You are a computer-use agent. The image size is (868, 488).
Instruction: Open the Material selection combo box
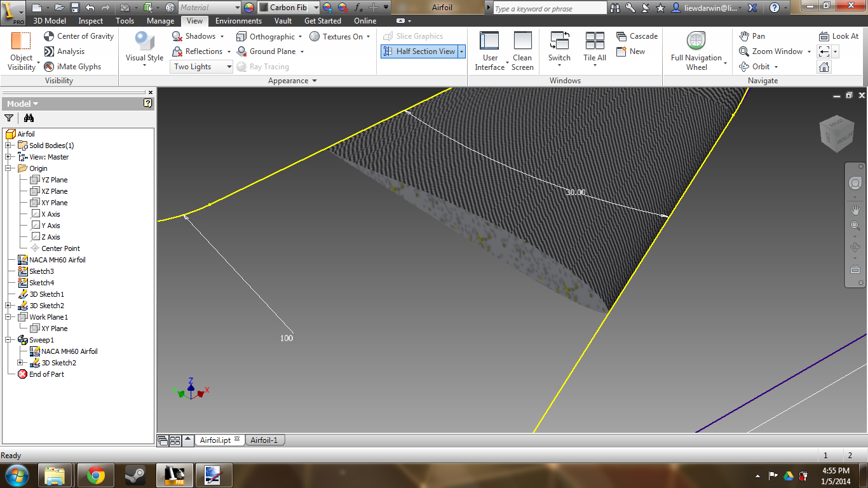(209, 8)
